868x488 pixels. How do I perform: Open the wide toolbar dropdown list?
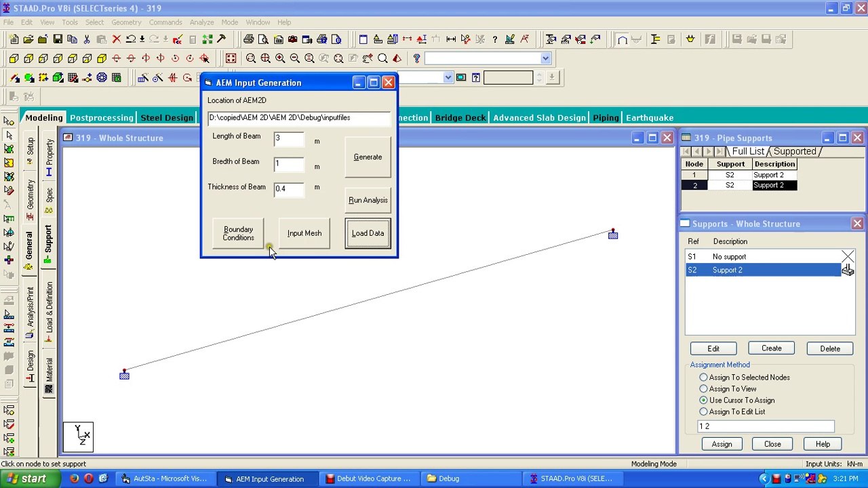tap(545, 58)
